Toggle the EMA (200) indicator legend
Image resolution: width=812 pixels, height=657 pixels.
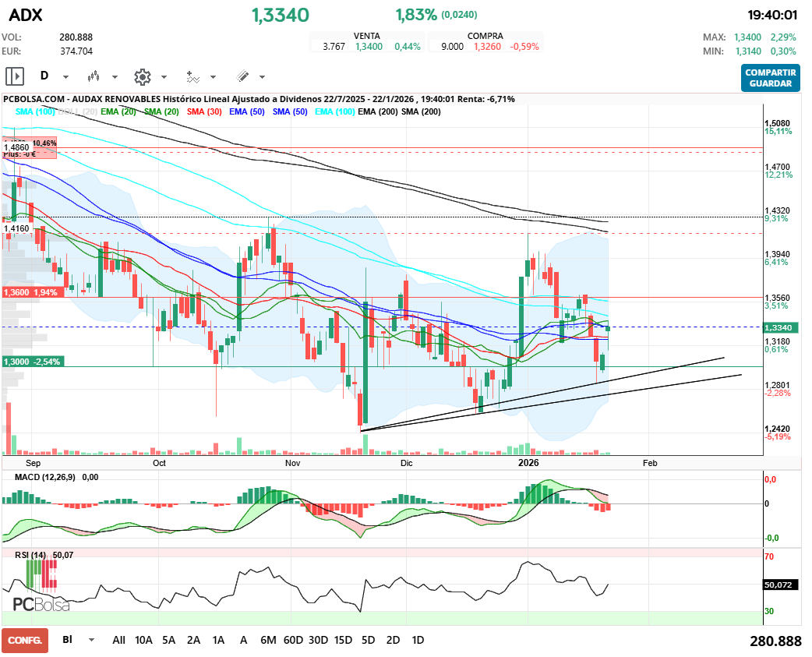pos(376,112)
